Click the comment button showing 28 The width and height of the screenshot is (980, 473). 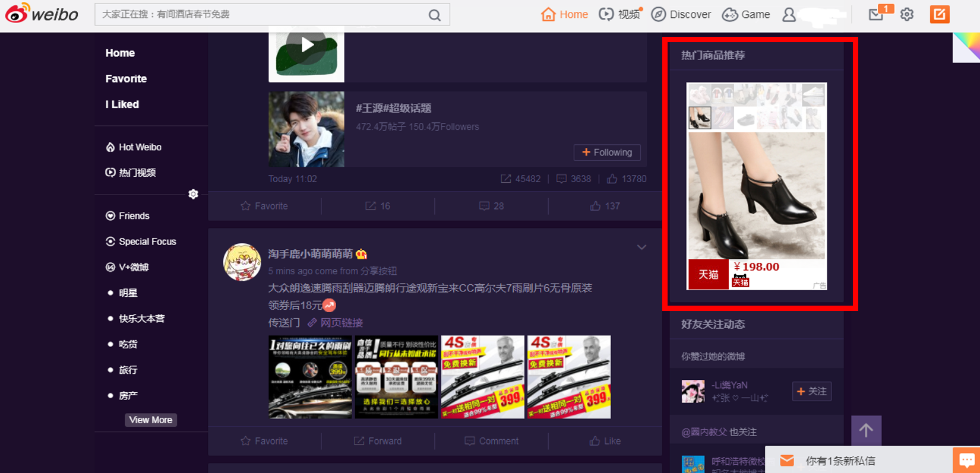click(x=491, y=206)
